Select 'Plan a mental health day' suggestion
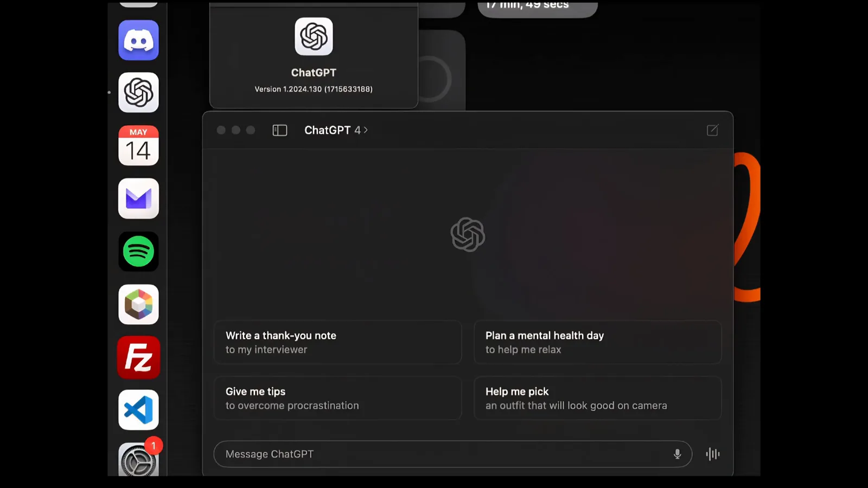The width and height of the screenshot is (868, 488). coord(597,342)
